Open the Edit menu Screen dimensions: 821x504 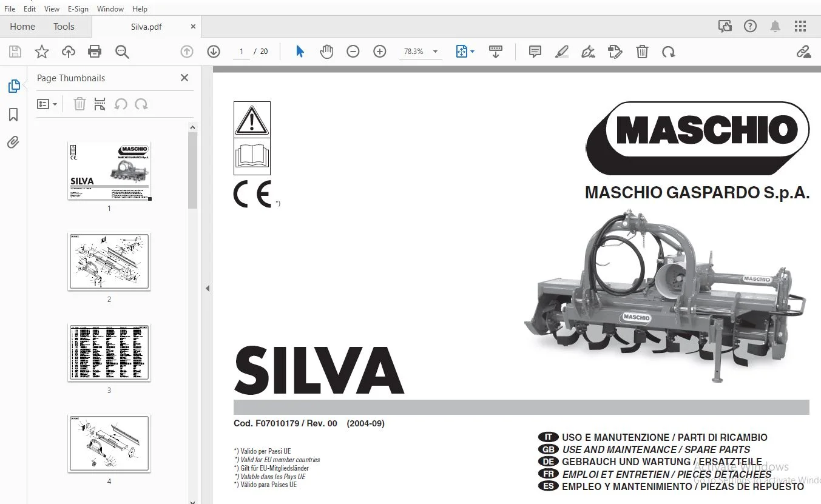[x=30, y=8]
